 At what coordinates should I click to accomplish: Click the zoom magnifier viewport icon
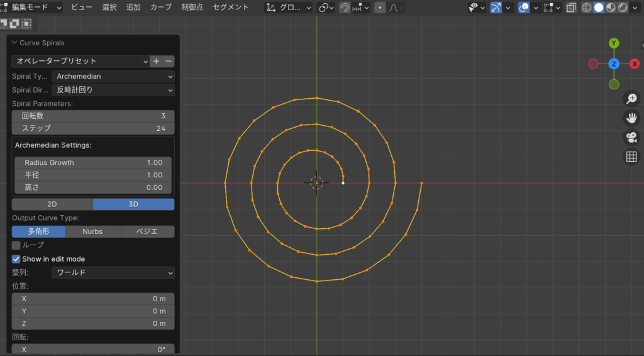pyautogui.click(x=631, y=99)
